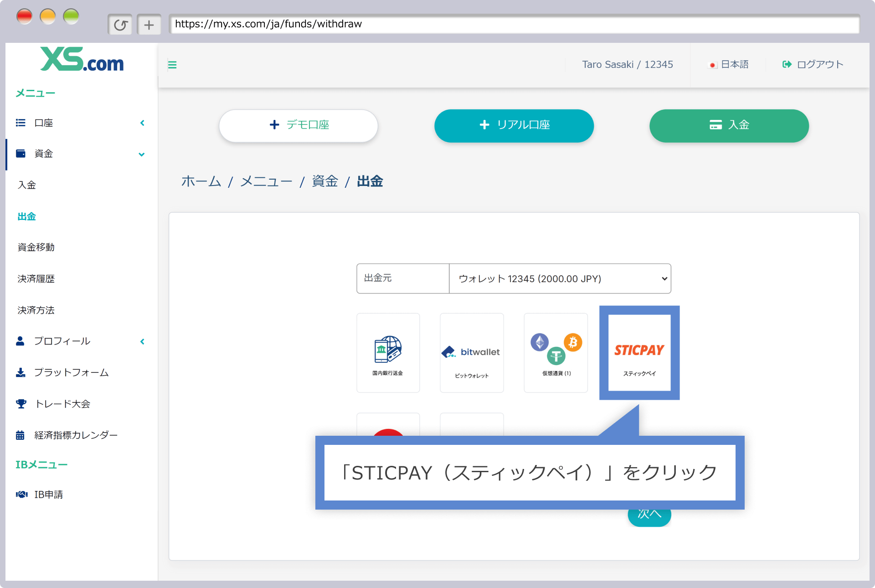Click the XS.com logo
Viewport: 875px width, 588px height.
pos(82,60)
